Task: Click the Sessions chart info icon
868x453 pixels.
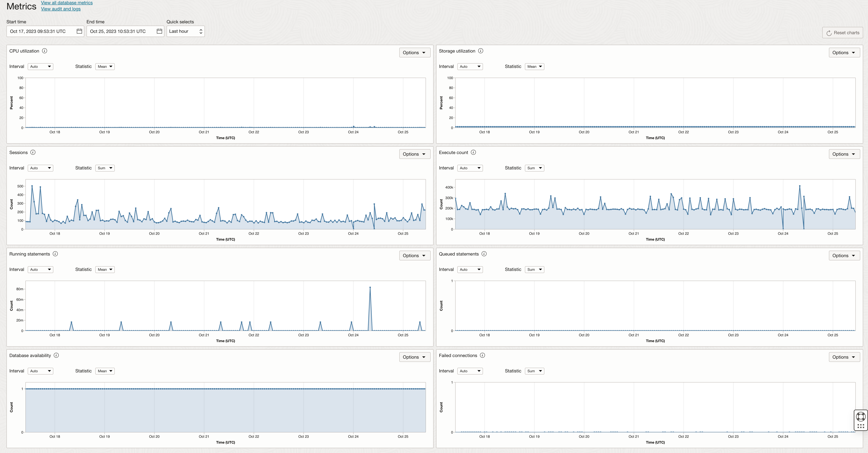Action: pyautogui.click(x=33, y=152)
